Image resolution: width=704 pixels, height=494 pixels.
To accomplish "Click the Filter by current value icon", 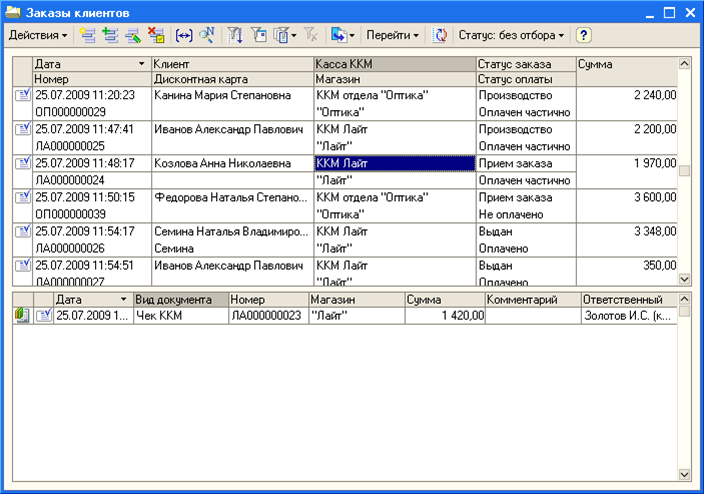I will [259, 35].
